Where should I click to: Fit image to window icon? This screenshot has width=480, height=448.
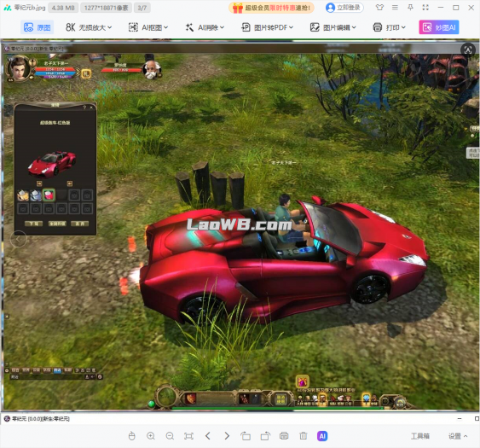188,436
